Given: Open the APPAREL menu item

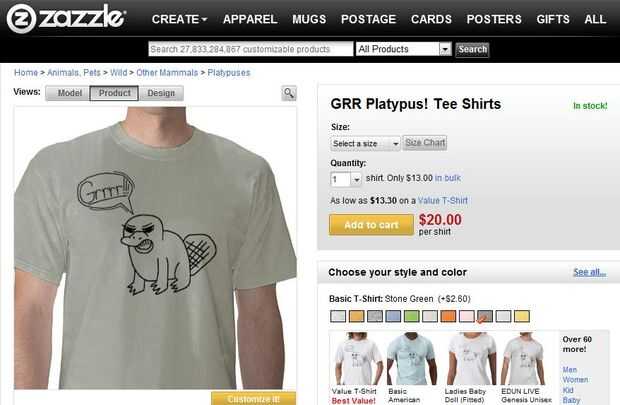Looking at the screenshot, I should coord(250,19).
